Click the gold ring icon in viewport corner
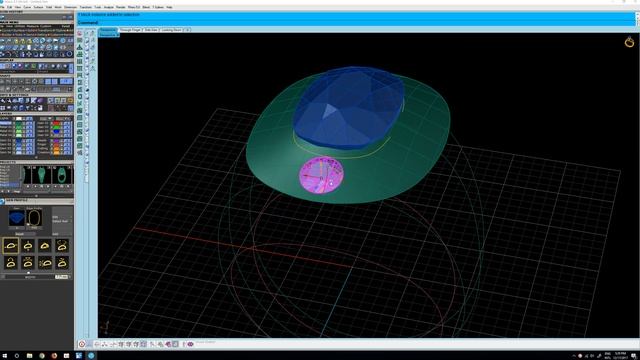 [629, 42]
